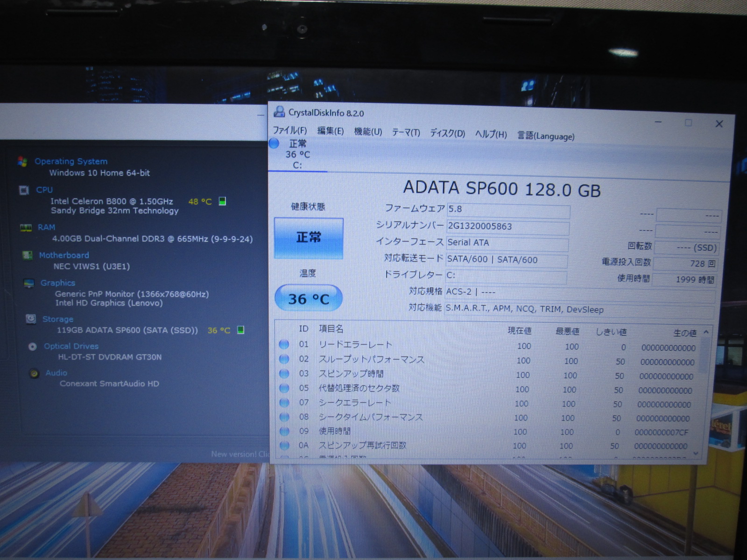
Task: Open the ディスク(D) menu
Action: click(x=447, y=133)
